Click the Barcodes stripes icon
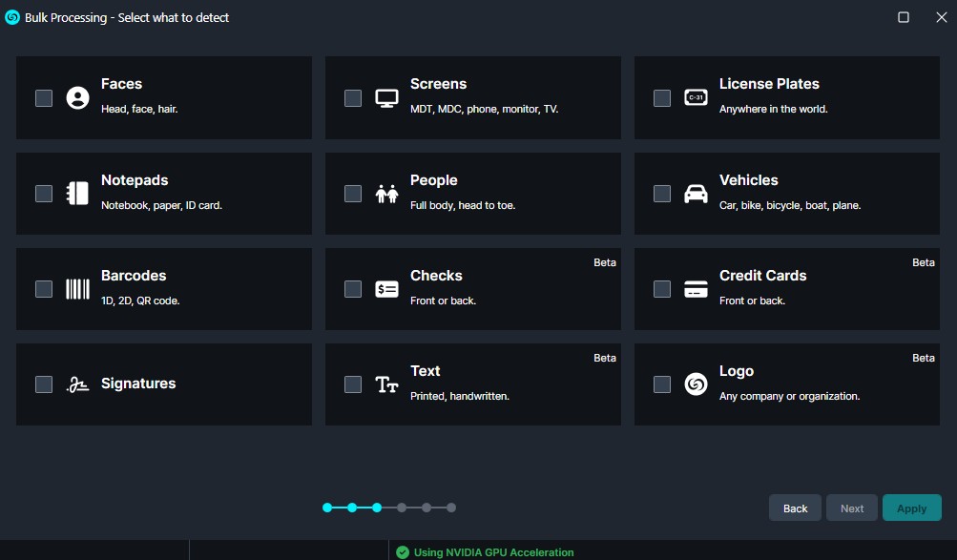Image resolution: width=957 pixels, height=560 pixels. [77, 289]
